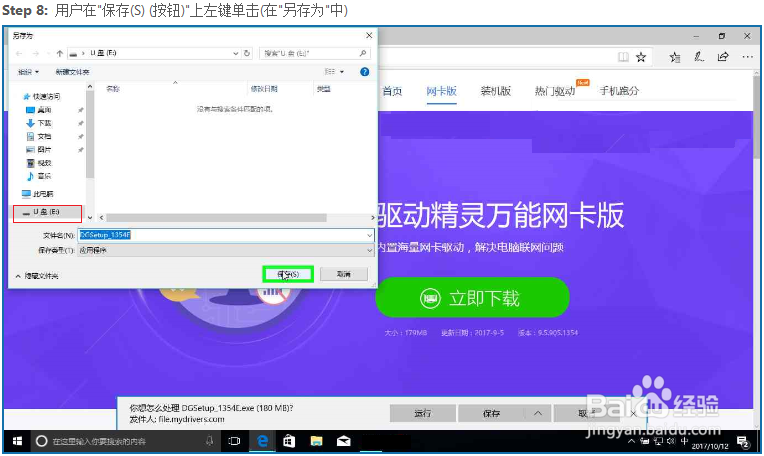Open the 手机跑分 tab on the webpage
Viewport: 764px width, 456px height.
click(x=619, y=91)
